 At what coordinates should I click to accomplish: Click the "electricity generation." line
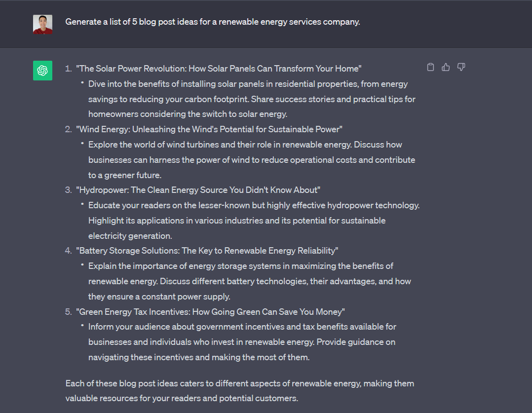(130, 236)
